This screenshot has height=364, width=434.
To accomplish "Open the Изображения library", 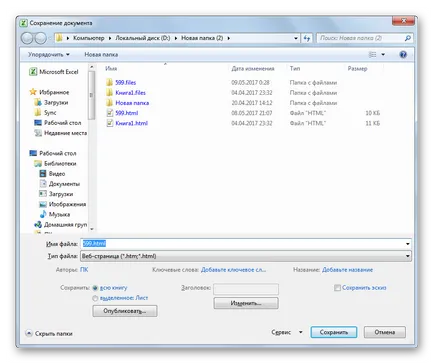I will 63,204.
